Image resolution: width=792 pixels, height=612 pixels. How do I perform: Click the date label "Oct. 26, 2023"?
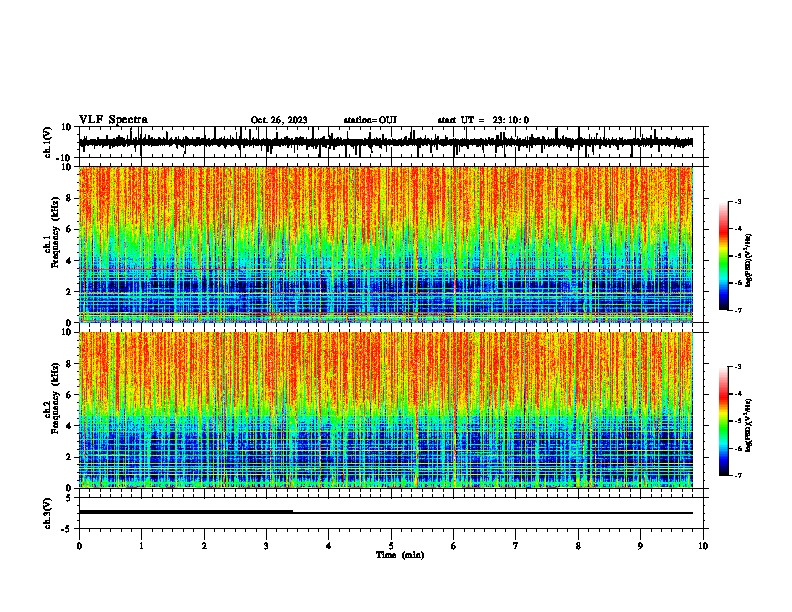[279, 120]
